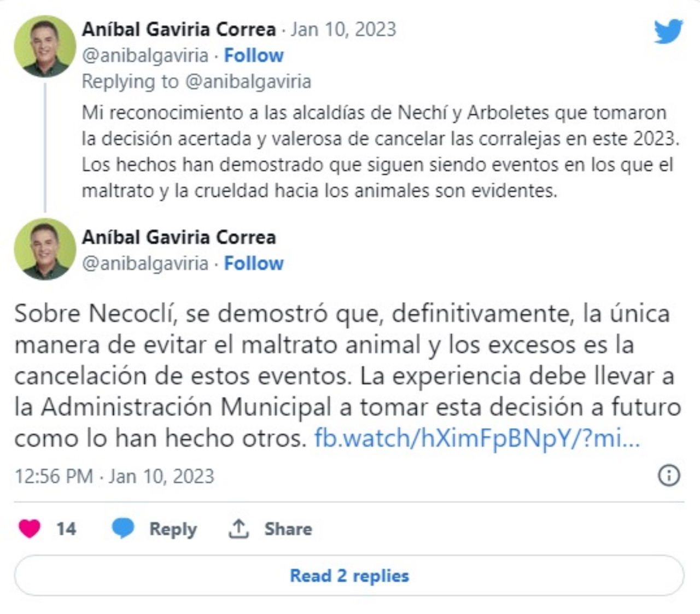
Task: Like the tweet with heart icon
Action: pos(30,528)
